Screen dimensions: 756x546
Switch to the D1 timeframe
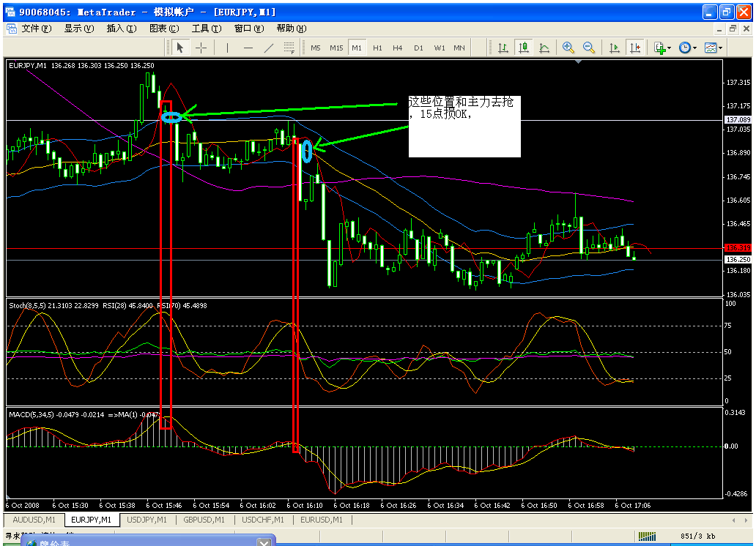coord(418,48)
